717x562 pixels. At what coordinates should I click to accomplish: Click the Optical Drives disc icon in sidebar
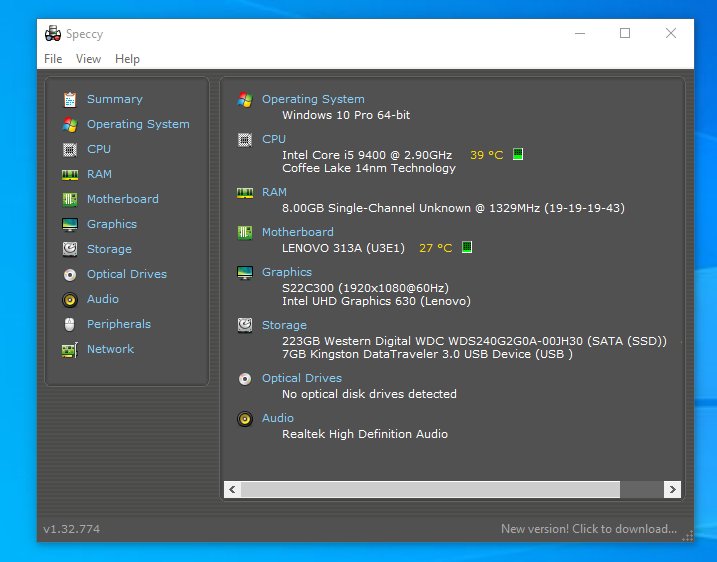(70, 274)
